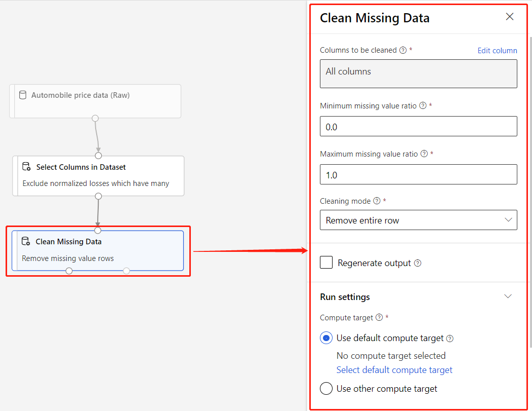The image size is (532, 411).
Task: Click help icon beside Cleaning mode
Action: coord(377,201)
